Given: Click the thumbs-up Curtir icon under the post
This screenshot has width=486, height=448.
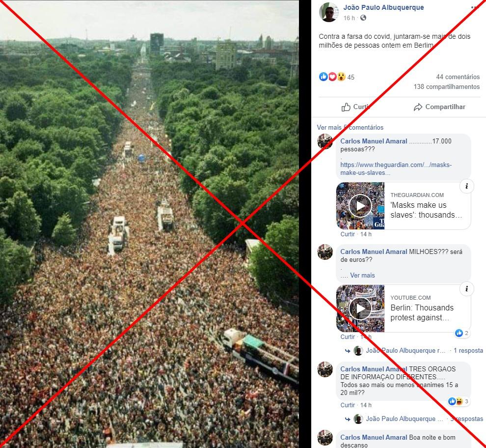Looking at the screenshot, I should point(346,107).
